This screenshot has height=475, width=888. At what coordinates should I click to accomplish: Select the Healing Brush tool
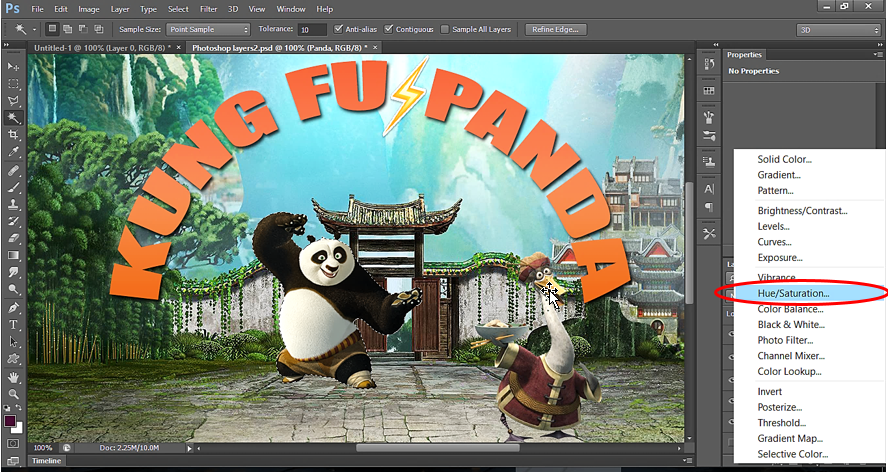(x=13, y=170)
